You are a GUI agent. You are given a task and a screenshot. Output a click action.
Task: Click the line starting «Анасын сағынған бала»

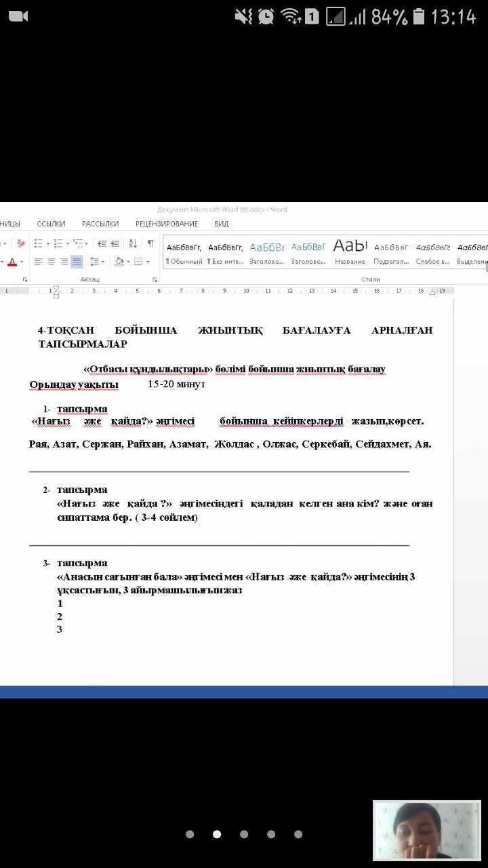(x=236, y=576)
